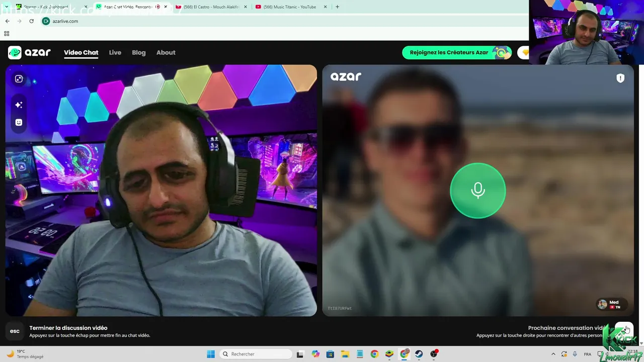Screen dimensions: 644x362
Task: Switch to El Castro - Mouch Alakifek tab
Action: click(211, 7)
